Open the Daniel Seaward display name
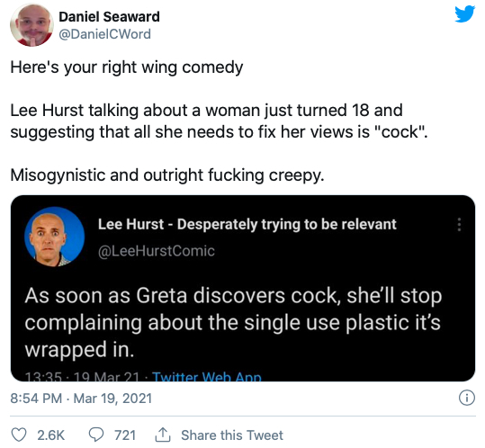Viewport: 485px width, 448px height. (x=109, y=17)
